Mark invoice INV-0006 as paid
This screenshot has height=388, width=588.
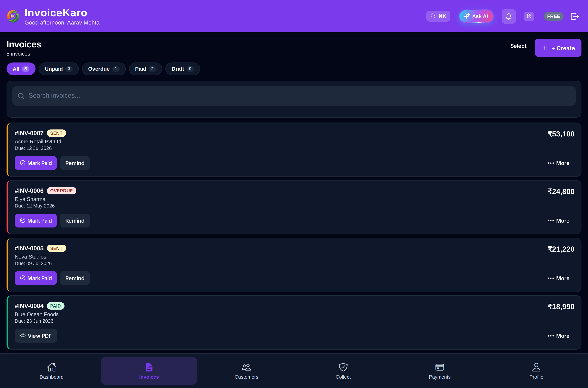(x=36, y=221)
